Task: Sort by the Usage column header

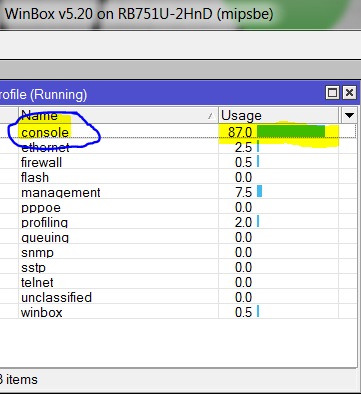Action: (279, 115)
